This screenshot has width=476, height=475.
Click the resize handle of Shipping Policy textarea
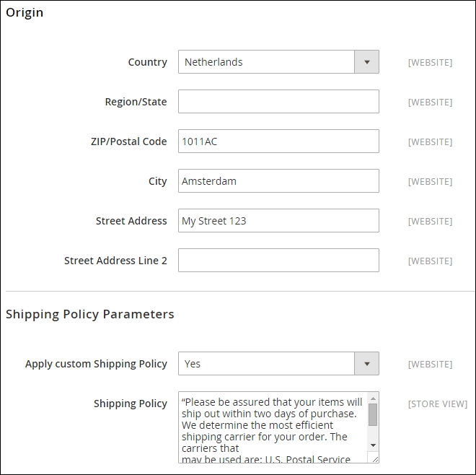374,458
